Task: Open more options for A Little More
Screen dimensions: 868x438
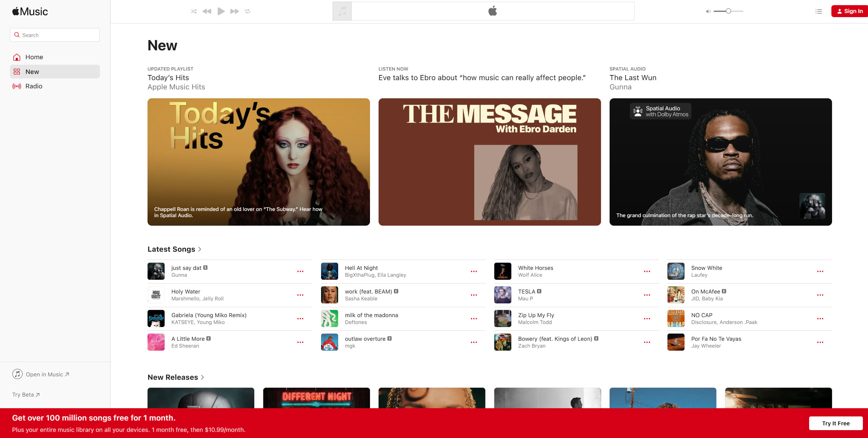Action: click(300, 342)
